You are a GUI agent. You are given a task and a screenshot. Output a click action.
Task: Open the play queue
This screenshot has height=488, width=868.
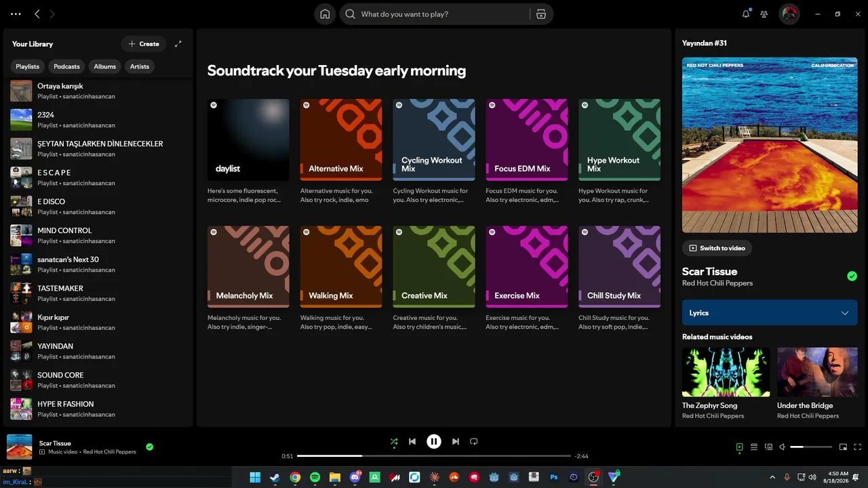tap(754, 447)
